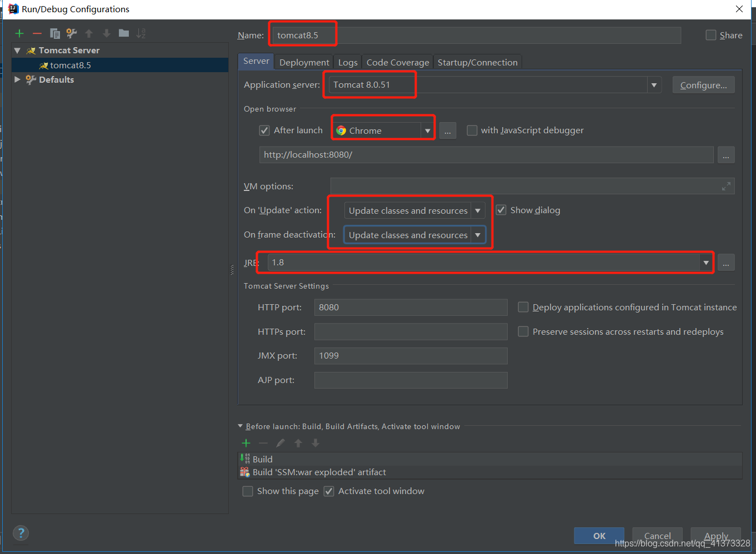The height and width of the screenshot is (554, 756).
Task: Click the localhost URL field
Action: 486,155
